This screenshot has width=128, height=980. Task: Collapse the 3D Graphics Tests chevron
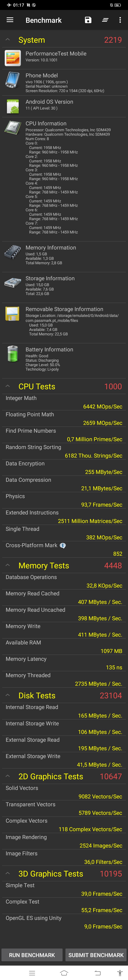click(x=8, y=873)
